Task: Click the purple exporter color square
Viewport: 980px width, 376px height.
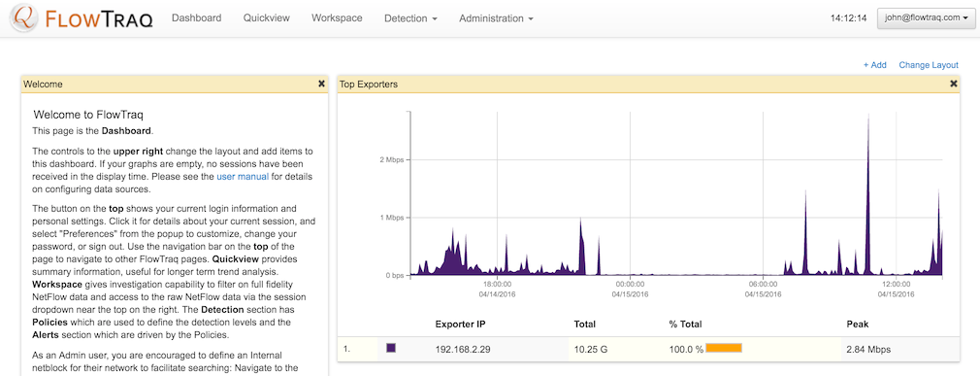Action: (391, 348)
